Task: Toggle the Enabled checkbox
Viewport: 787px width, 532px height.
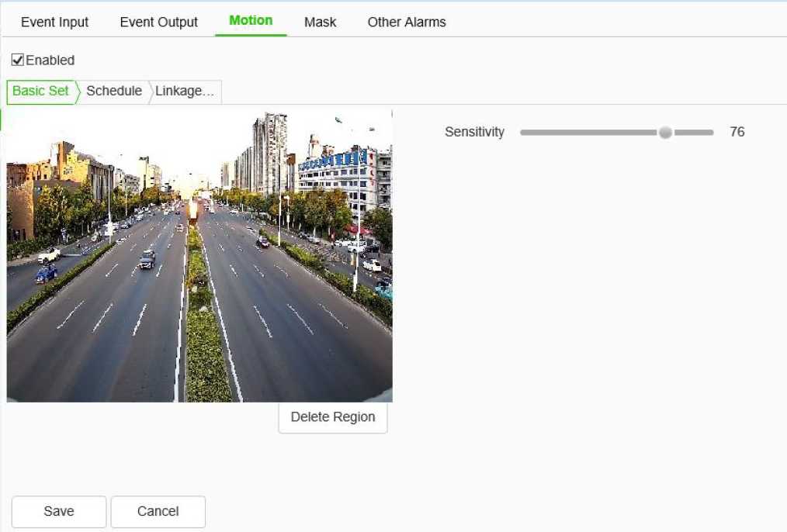Action: coord(18,60)
